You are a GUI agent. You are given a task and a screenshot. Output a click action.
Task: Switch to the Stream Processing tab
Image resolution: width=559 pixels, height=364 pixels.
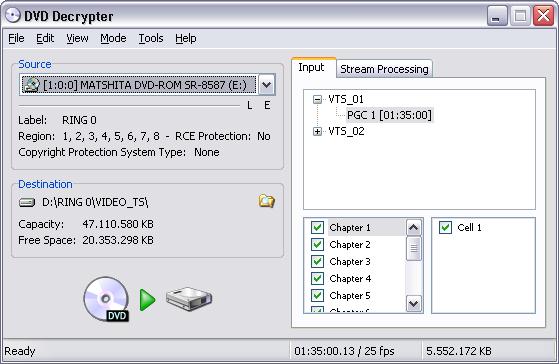(384, 69)
